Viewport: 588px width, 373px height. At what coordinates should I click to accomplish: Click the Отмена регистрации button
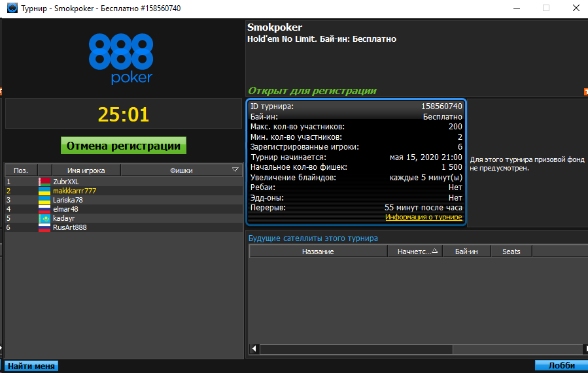click(124, 146)
